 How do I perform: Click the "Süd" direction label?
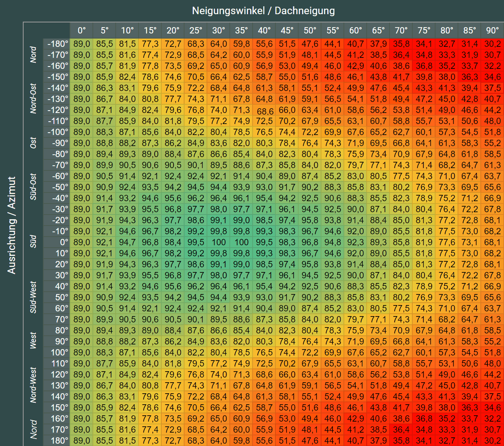[x=33, y=242]
